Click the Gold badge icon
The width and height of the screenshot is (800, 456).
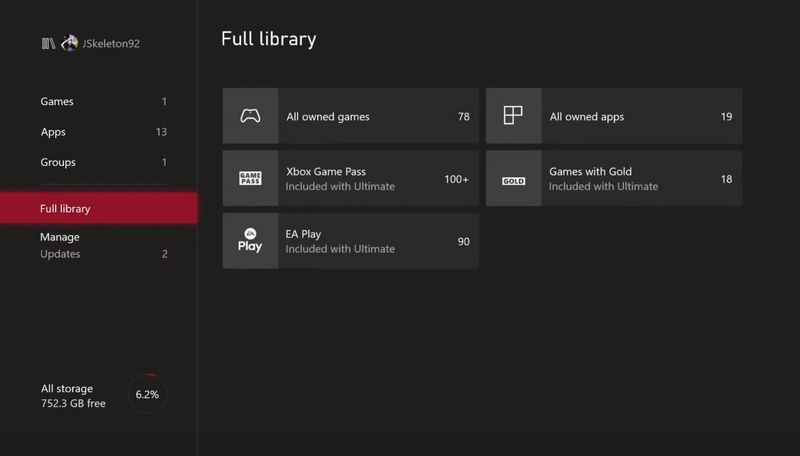(x=513, y=181)
